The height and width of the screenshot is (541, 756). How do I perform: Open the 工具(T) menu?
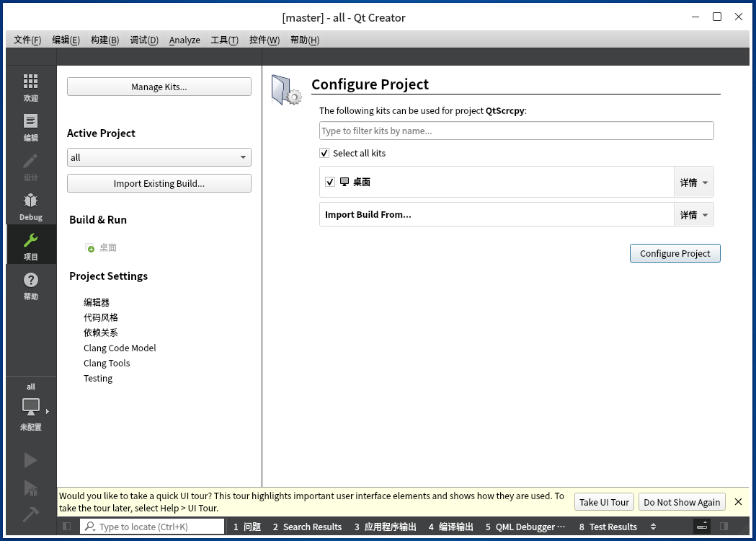click(226, 40)
